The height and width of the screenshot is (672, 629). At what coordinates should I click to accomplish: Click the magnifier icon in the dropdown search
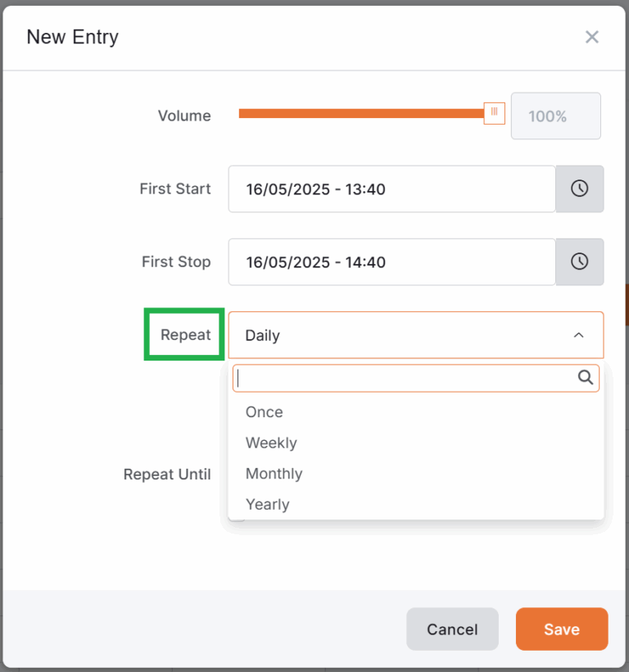pos(585,378)
